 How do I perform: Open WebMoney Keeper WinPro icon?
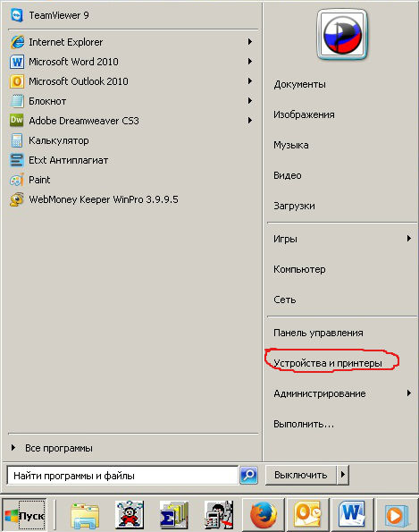point(17,199)
